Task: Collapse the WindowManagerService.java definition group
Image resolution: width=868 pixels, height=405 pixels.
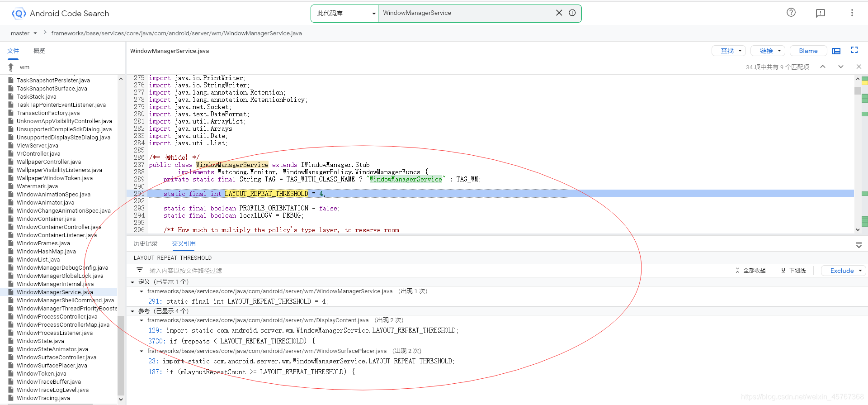Action: (142, 291)
